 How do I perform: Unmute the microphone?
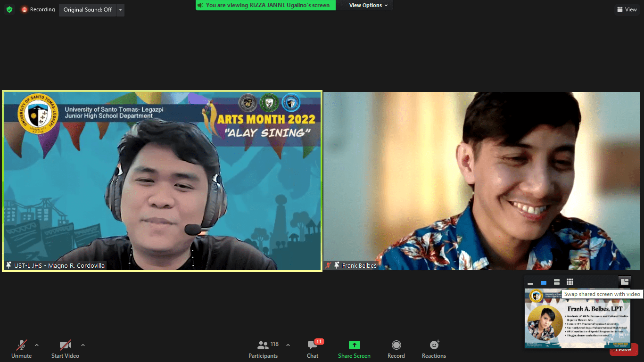click(21, 349)
